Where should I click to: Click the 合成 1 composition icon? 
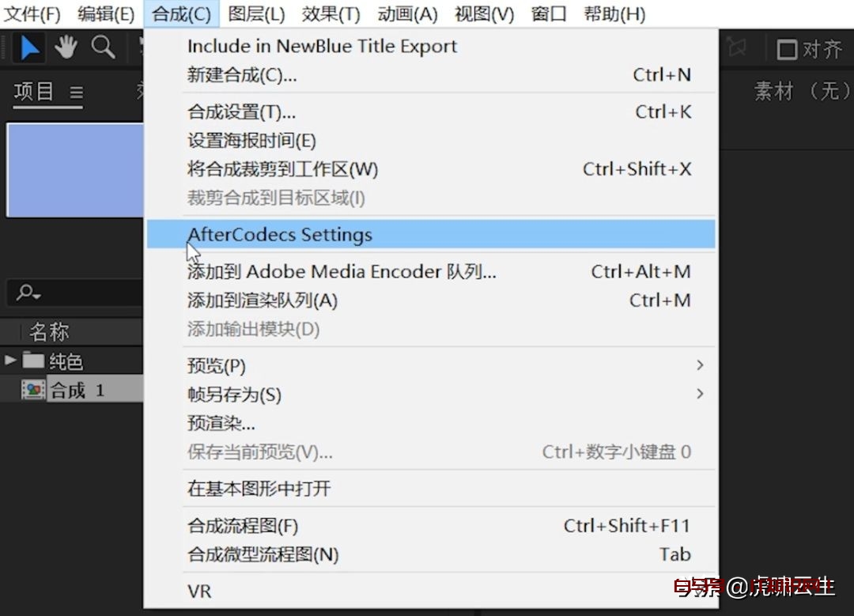32,389
